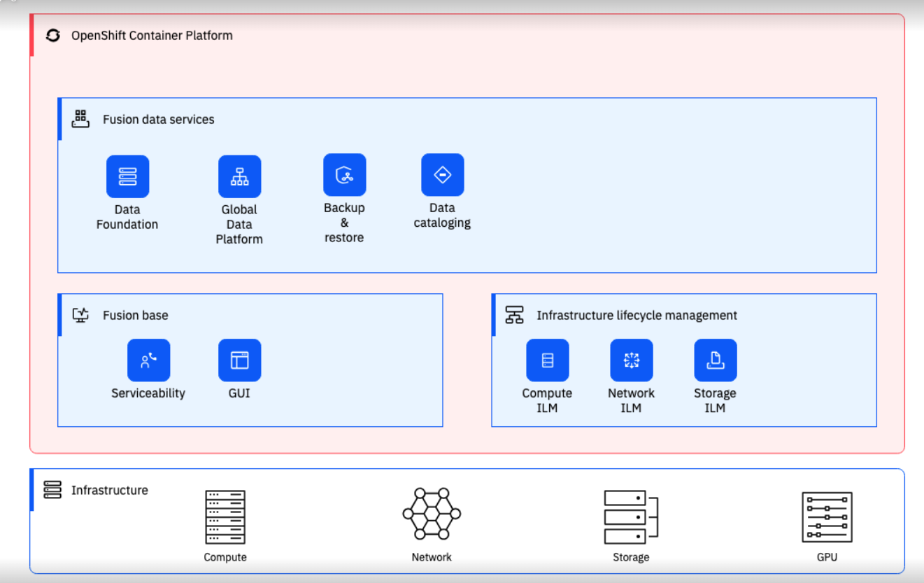
Task: Select the Serviceability icon
Action: tap(148, 360)
